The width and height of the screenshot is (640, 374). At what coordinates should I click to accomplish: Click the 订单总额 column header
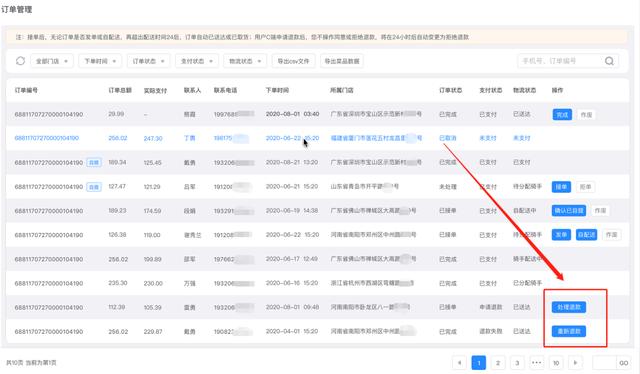pos(120,90)
